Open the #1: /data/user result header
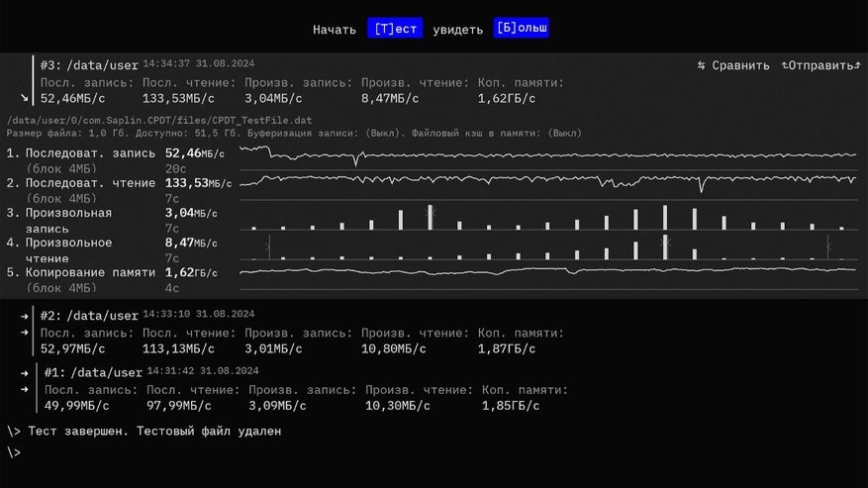Screen dimensions: 868x488 [x=93, y=373]
